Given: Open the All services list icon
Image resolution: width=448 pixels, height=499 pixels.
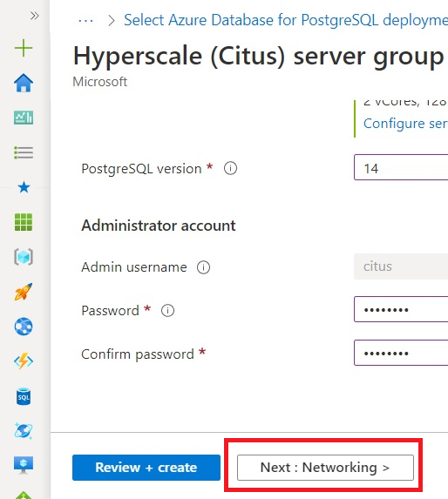Looking at the screenshot, I should pyautogui.click(x=24, y=152).
